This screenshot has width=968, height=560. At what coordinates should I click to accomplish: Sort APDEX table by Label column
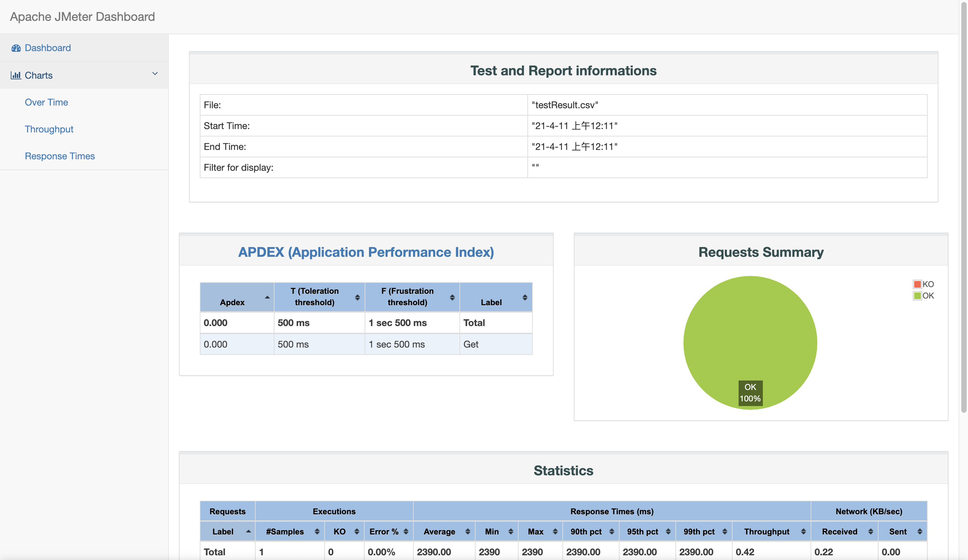click(x=496, y=297)
